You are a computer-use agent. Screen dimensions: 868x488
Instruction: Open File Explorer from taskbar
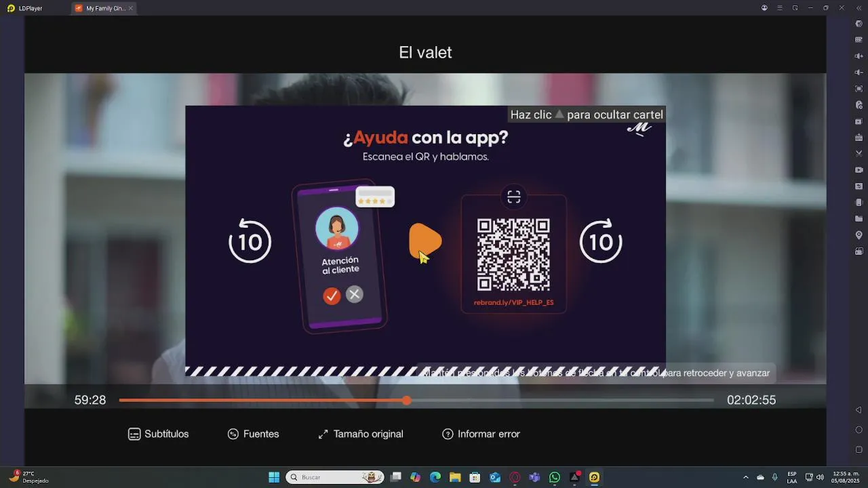[455, 477]
